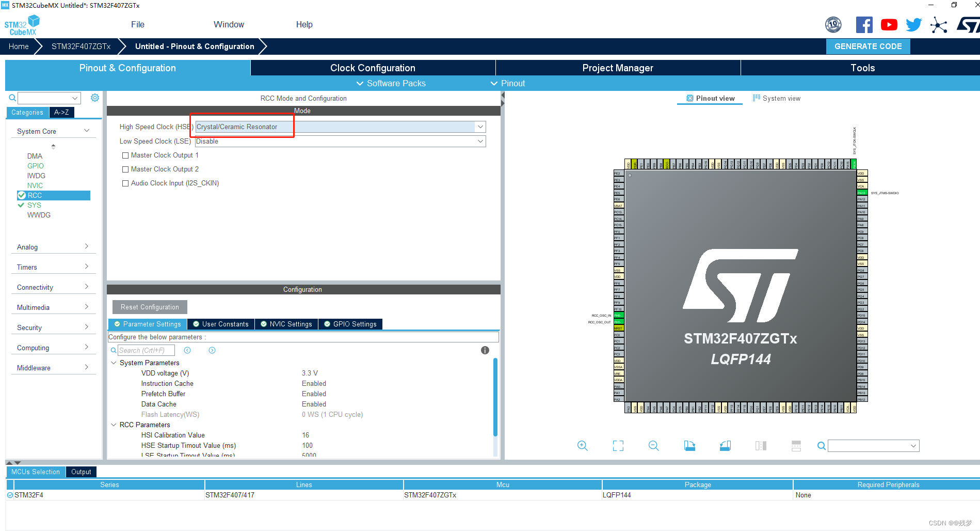This screenshot has height=531, width=980.
Task: Enable Master Clock Output 1
Action: tap(125, 155)
